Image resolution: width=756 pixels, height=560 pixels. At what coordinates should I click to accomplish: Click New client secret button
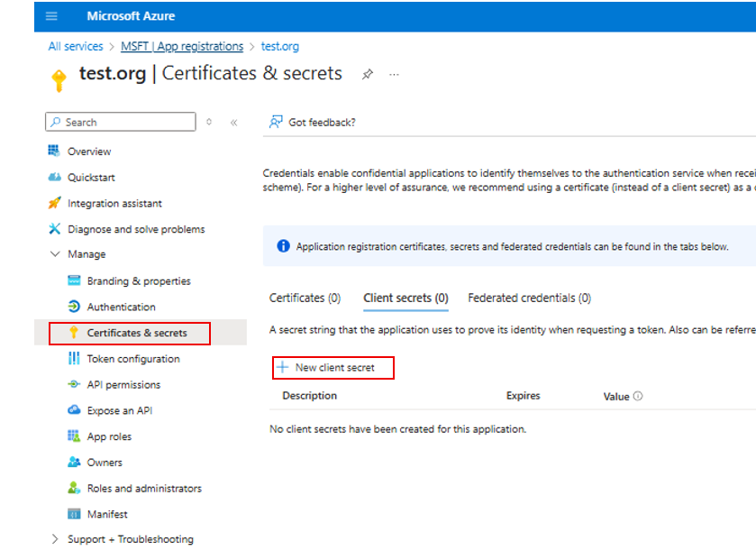(x=333, y=368)
